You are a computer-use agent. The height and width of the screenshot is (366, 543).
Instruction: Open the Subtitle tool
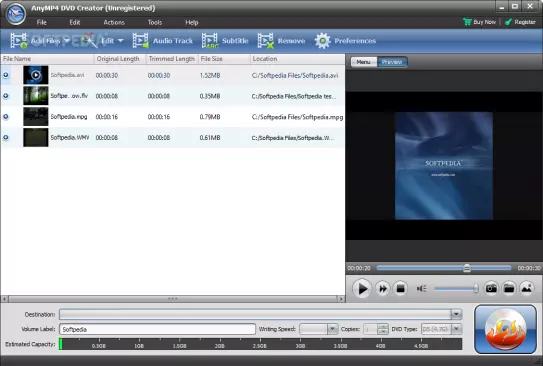click(x=210, y=41)
